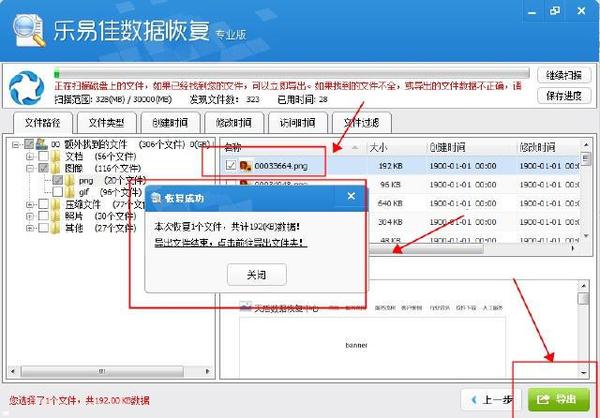Image resolution: width=600 pixels, height=418 pixels.
Task: Uncheck the png folder checkbox
Action: 58,180
